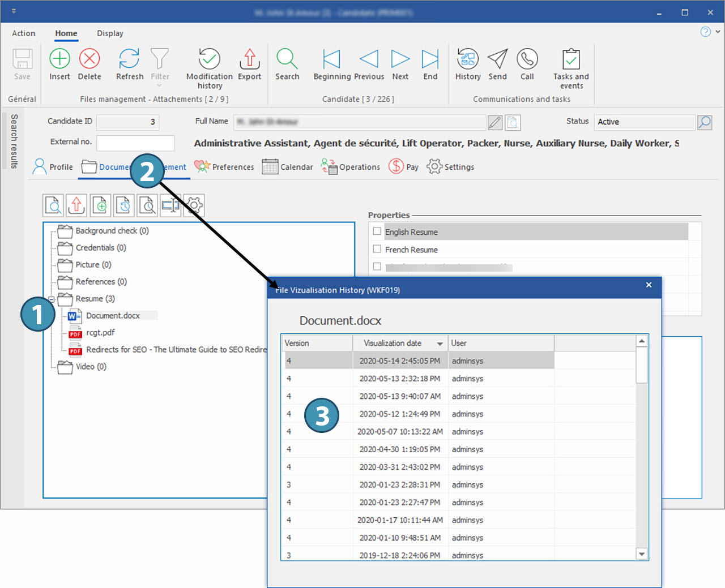Click the Status search magnifier button
Viewport: 725px width, 588px height.
pos(705,122)
